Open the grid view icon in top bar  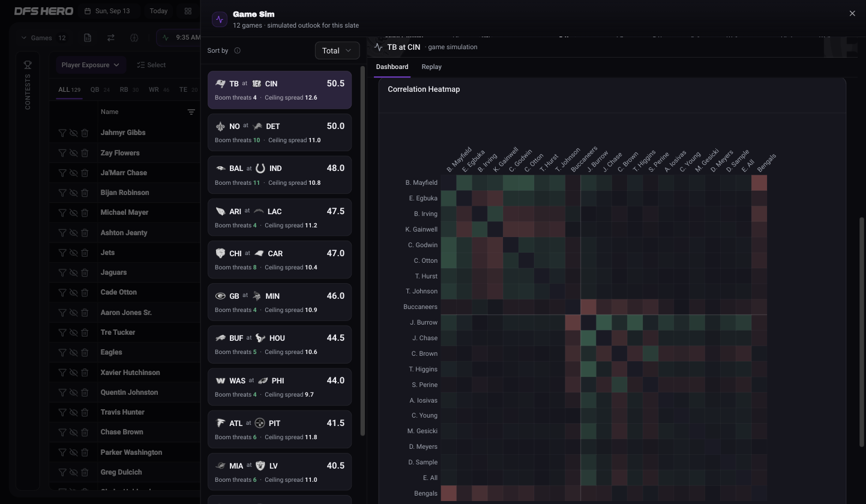click(188, 11)
